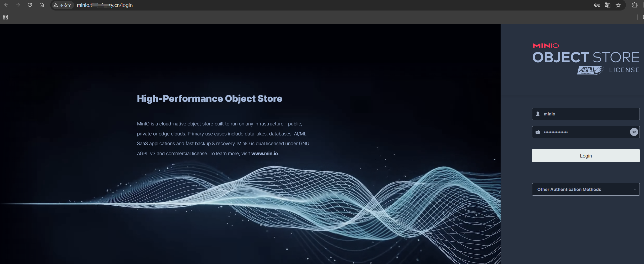Click the user icon in the username field
This screenshot has width=644, height=264.
pyautogui.click(x=538, y=114)
